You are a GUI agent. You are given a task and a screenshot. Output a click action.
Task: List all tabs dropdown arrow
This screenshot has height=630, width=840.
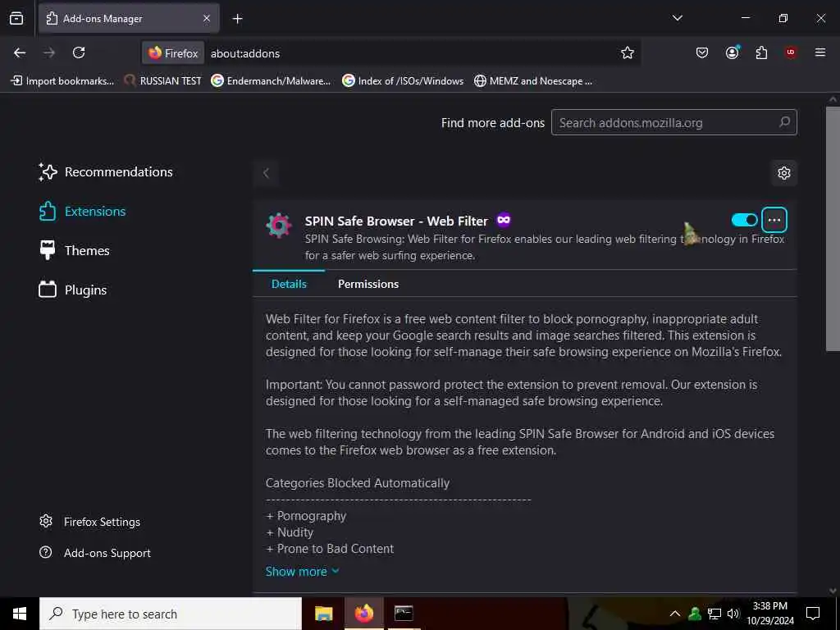[x=677, y=18]
